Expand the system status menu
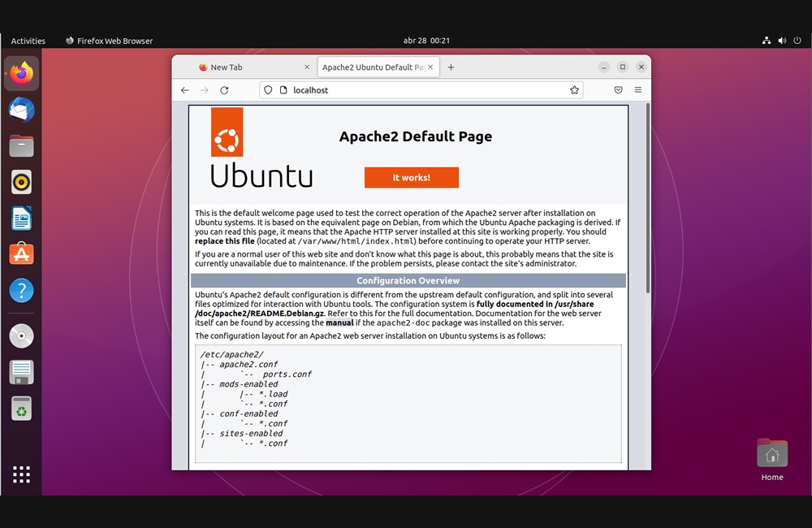The height and width of the screenshot is (528, 812). coord(782,41)
